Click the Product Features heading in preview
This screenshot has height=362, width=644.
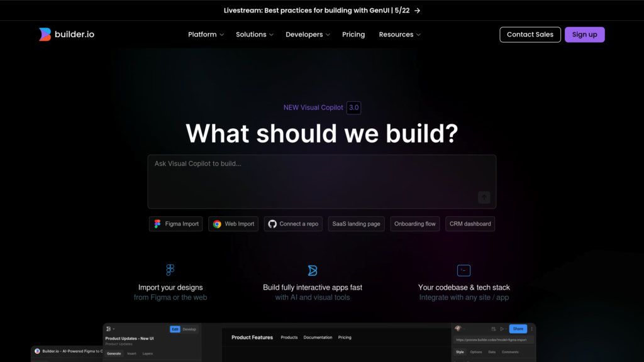tap(252, 337)
